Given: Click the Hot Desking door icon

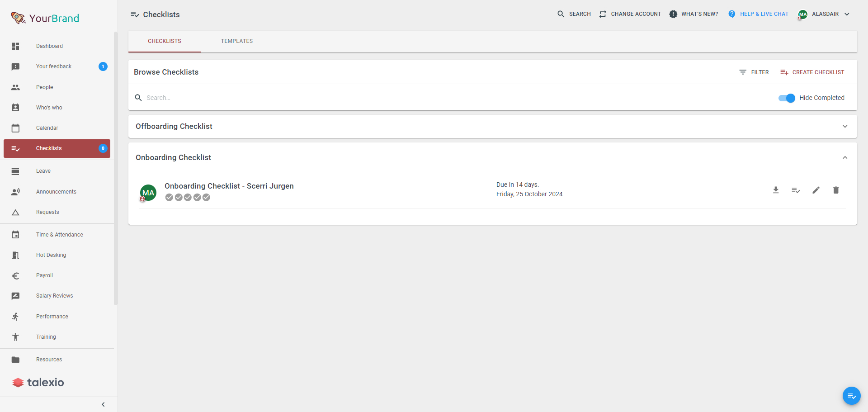Looking at the screenshot, I should [x=15, y=255].
